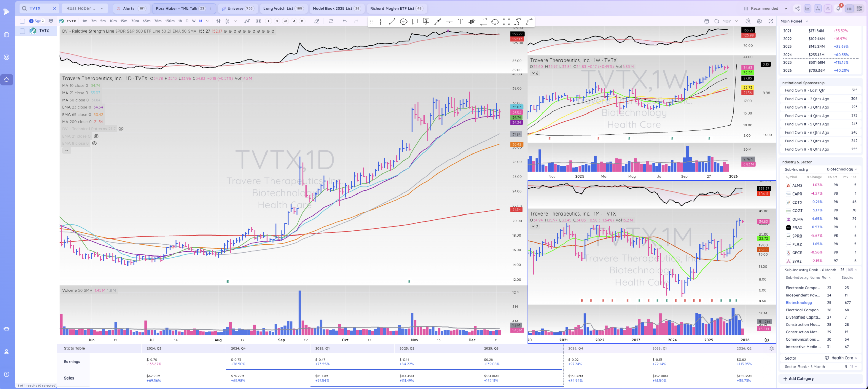Click the eraser tool icon

(316, 21)
